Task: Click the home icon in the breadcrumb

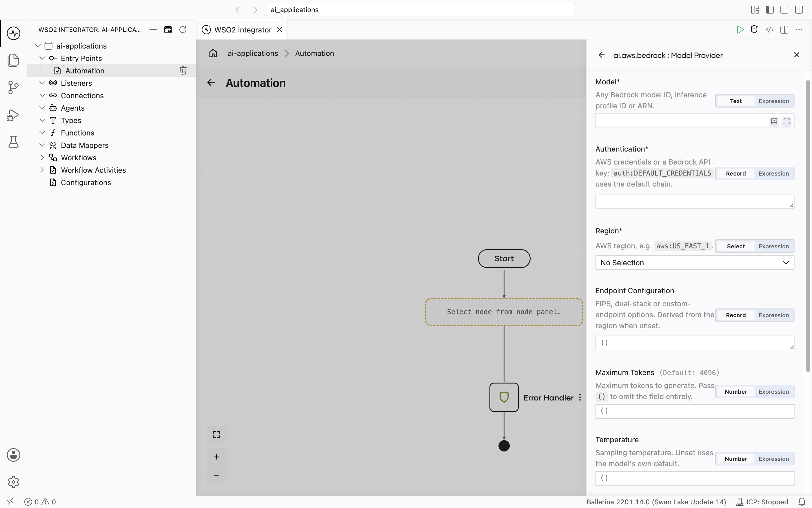Action: 213,53
